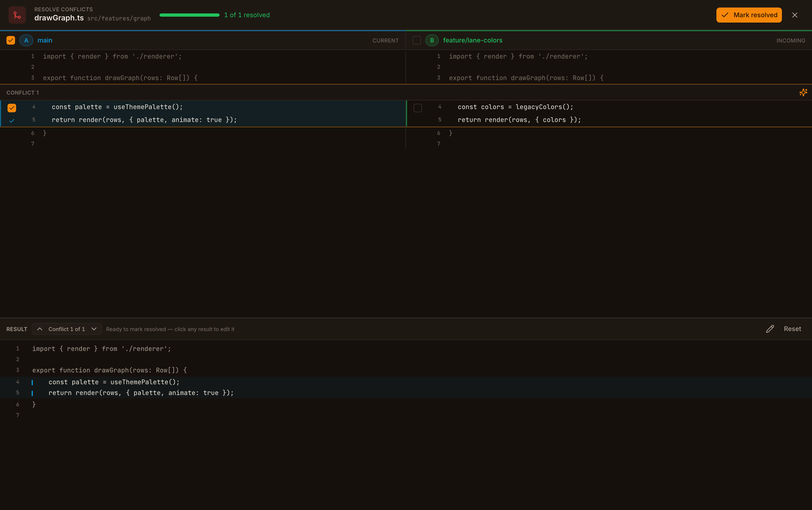Click the git merge conflict icon
The image size is (812, 510).
[x=17, y=15]
